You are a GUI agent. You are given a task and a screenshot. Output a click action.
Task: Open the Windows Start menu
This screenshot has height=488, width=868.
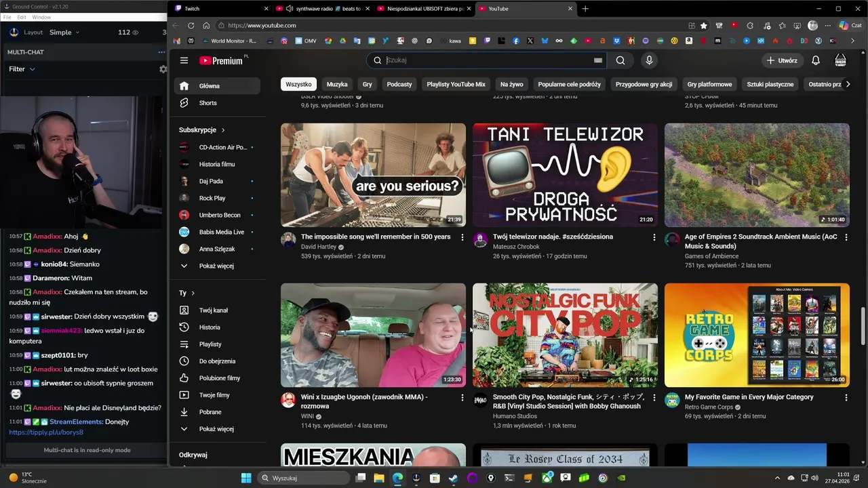(245, 478)
